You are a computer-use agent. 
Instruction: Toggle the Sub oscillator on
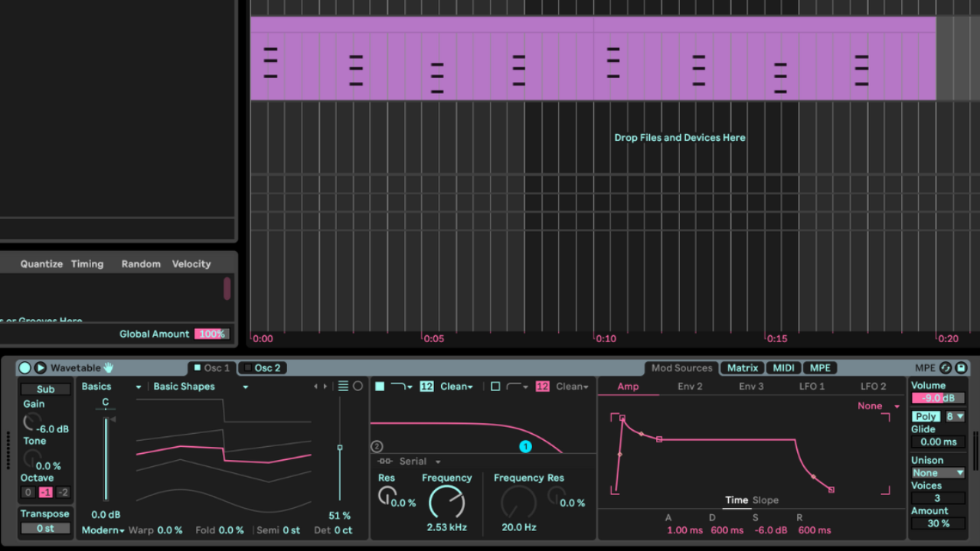pos(45,390)
